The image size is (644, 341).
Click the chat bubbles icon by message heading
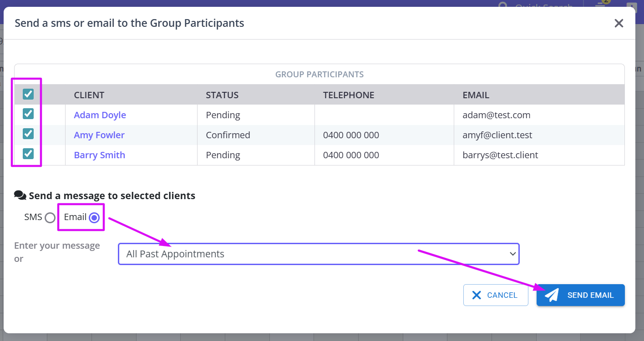[20, 196]
